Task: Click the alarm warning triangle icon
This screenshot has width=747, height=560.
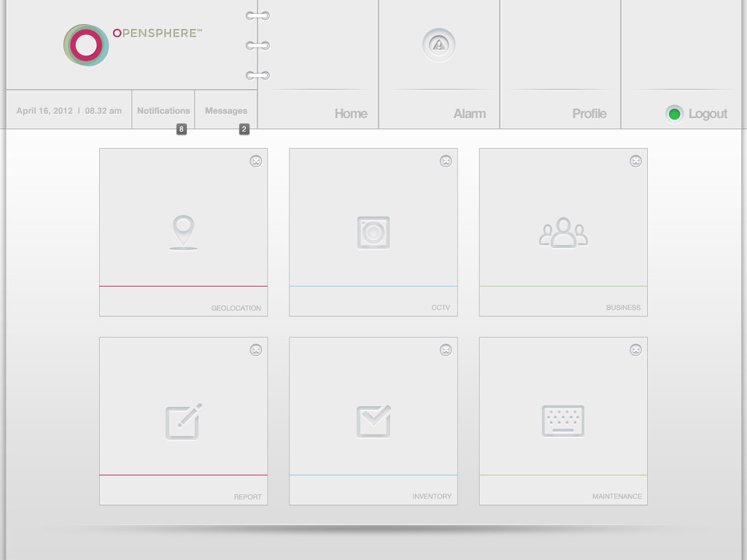Action: [x=439, y=45]
